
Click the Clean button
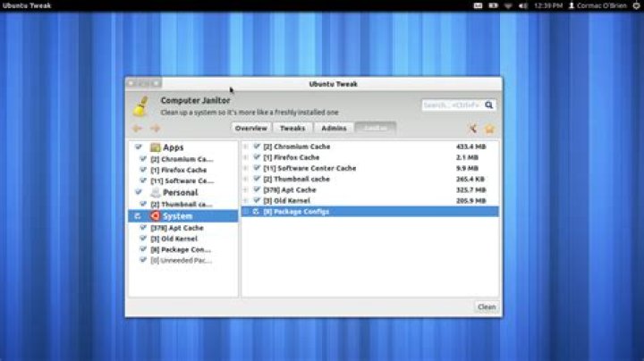[487, 306]
